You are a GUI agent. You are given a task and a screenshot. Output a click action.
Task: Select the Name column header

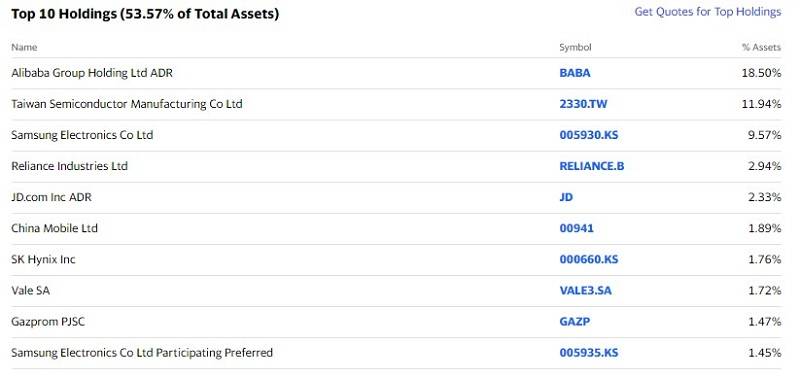pyautogui.click(x=24, y=47)
